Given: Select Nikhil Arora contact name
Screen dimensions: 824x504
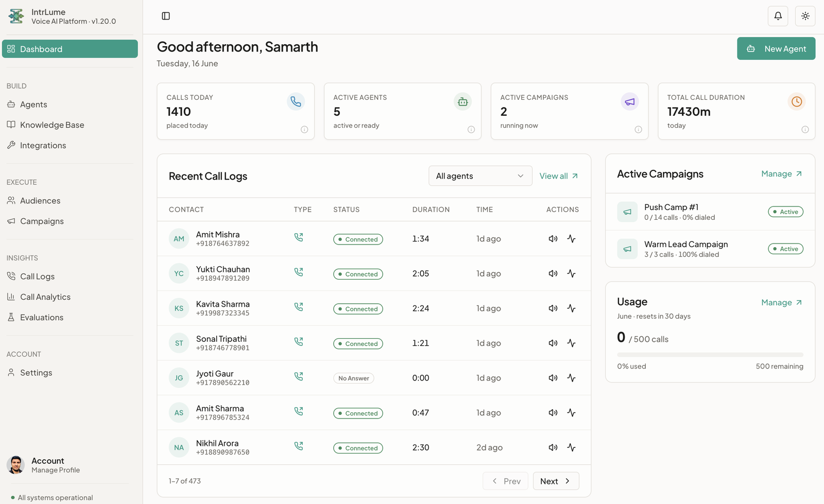Looking at the screenshot, I should (217, 443).
